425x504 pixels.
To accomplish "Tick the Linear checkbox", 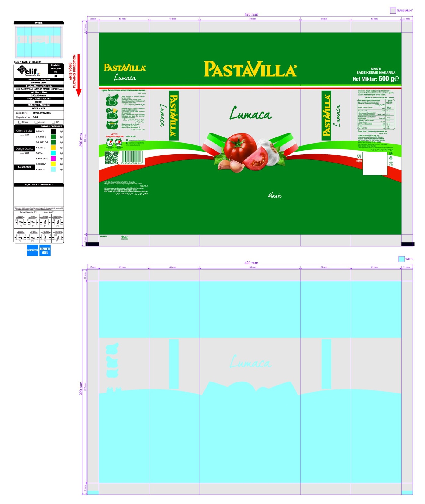I will point(20,122).
